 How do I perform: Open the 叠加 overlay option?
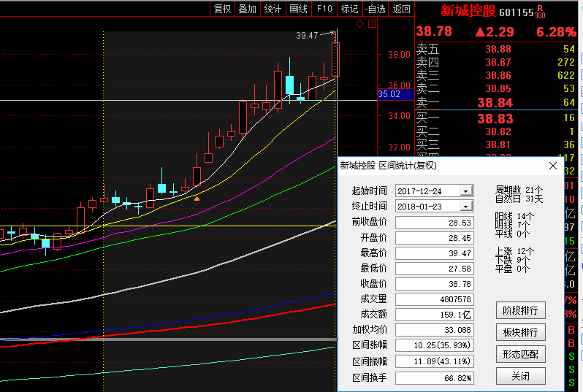pyautogui.click(x=247, y=9)
